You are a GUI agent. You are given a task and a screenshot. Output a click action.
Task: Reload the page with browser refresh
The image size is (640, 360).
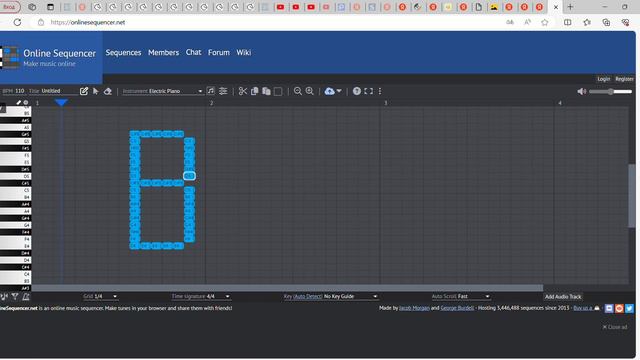(x=17, y=22)
